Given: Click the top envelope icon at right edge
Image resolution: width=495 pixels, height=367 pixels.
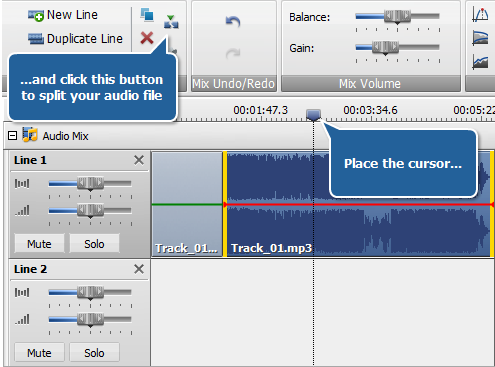Looking at the screenshot, I should pyautogui.click(x=480, y=15).
